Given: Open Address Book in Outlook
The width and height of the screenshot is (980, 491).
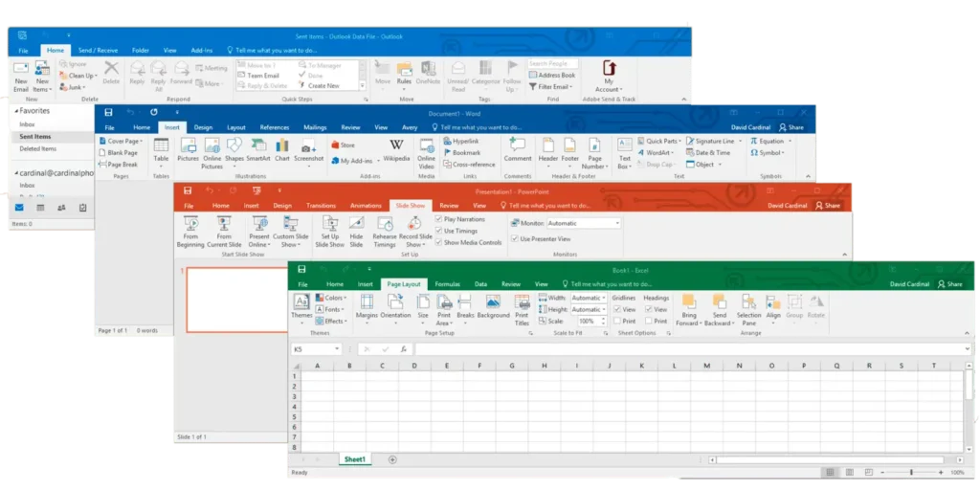Looking at the screenshot, I should click(552, 75).
